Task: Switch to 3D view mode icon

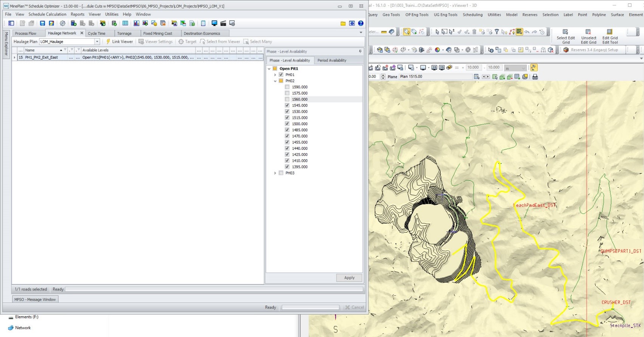Action: pyautogui.click(x=442, y=68)
